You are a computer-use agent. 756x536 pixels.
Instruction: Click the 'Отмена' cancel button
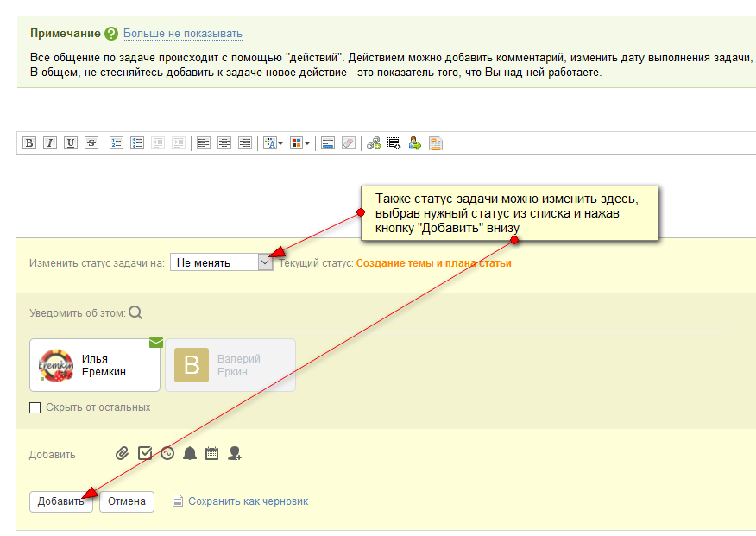point(127,501)
